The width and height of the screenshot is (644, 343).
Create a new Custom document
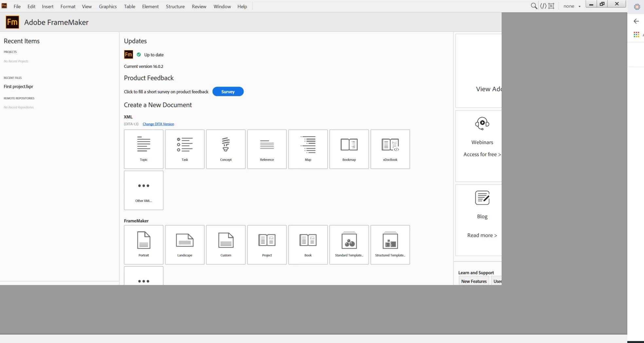pos(226,245)
